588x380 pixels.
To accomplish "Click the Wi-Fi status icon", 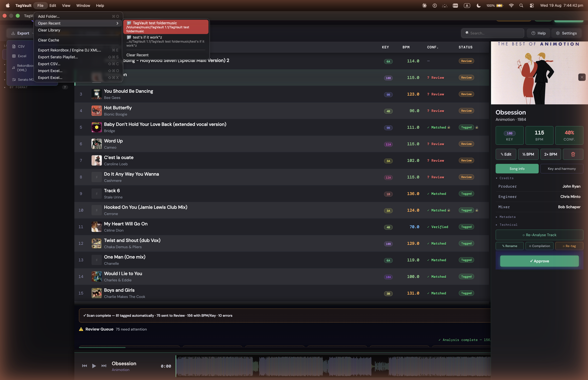I will [511, 5].
